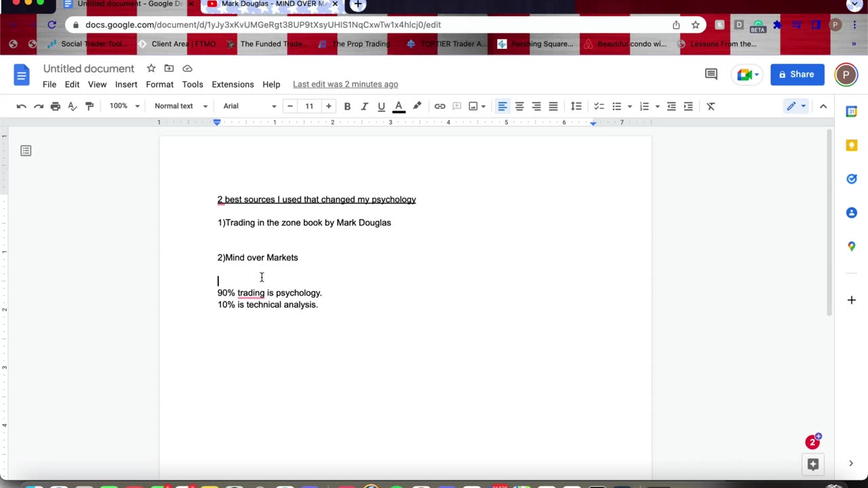Open Normal text style dropdown
This screenshot has height=488, width=868.
coord(180,106)
